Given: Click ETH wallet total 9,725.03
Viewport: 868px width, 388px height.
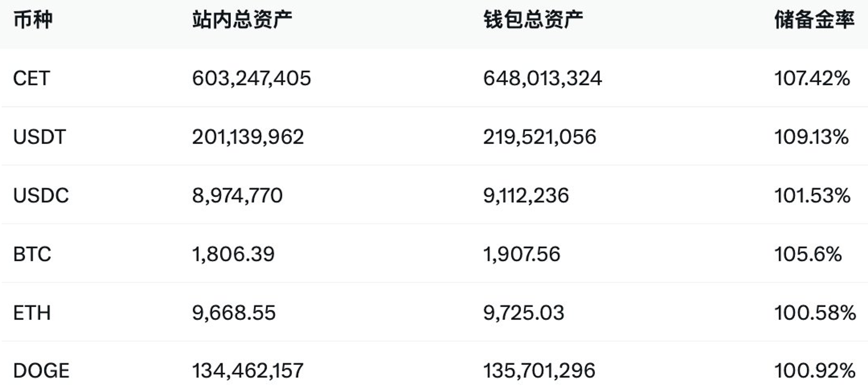Looking at the screenshot, I should point(524,313).
